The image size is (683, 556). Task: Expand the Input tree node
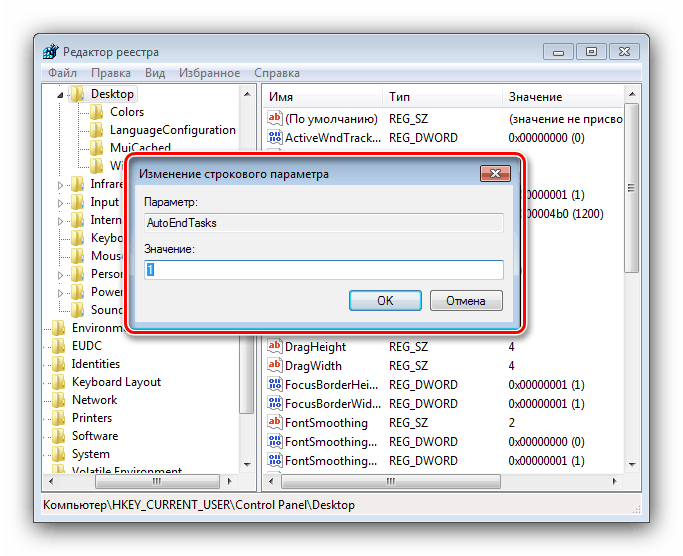[x=61, y=203]
